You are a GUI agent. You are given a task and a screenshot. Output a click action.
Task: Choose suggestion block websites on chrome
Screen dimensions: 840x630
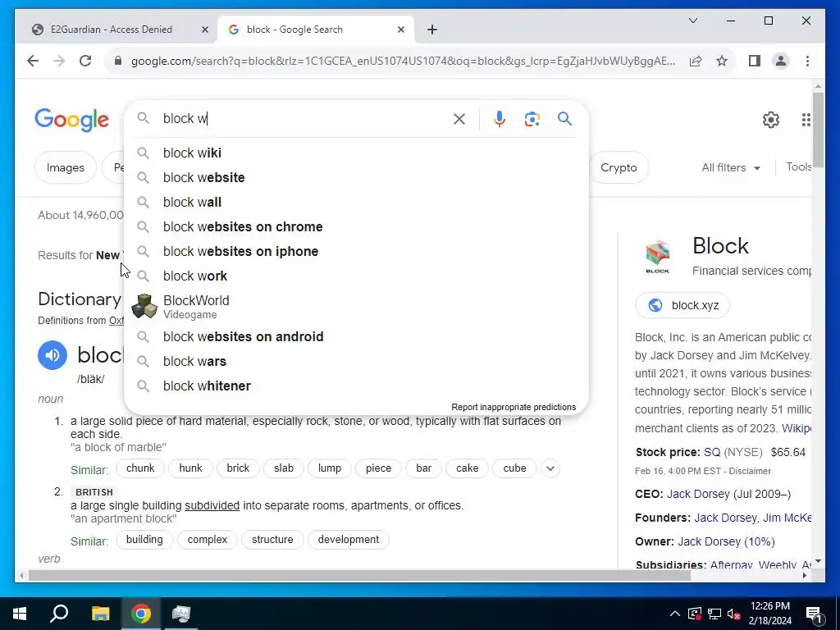click(x=356, y=227)
